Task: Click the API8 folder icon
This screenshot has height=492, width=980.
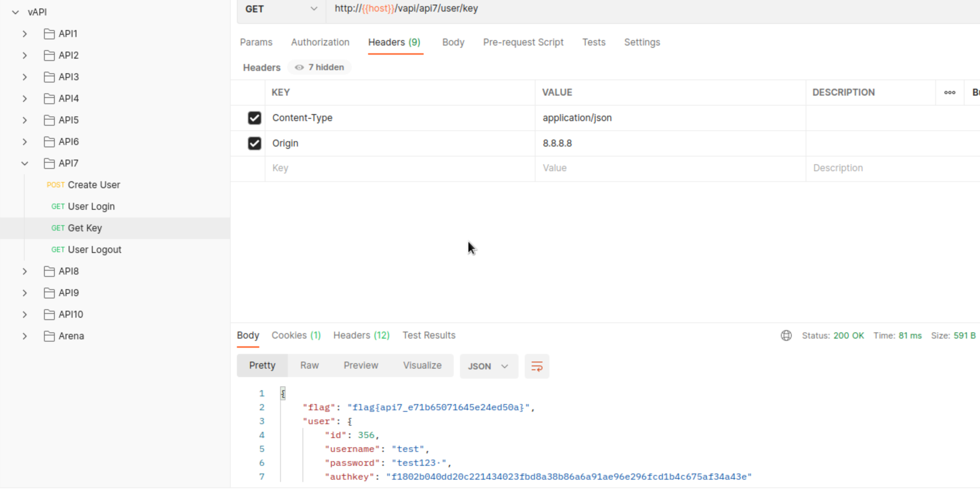Action: [49, 271]
